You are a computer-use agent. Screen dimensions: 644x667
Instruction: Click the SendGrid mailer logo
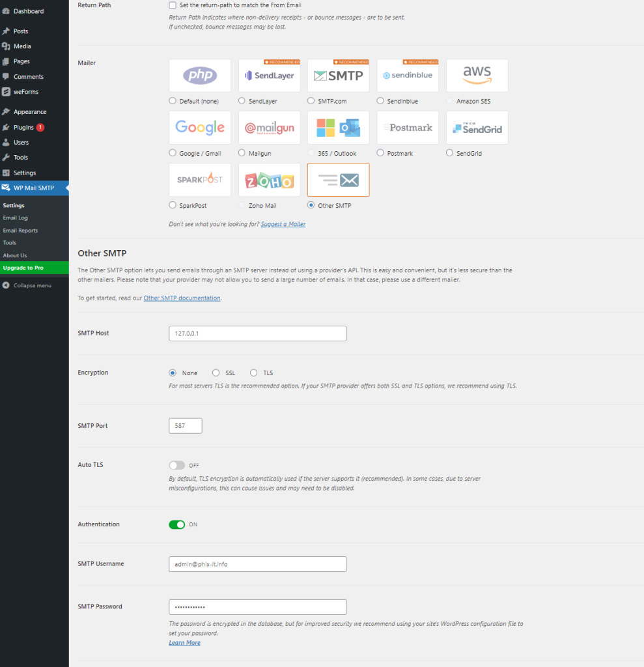coord(477,128)
